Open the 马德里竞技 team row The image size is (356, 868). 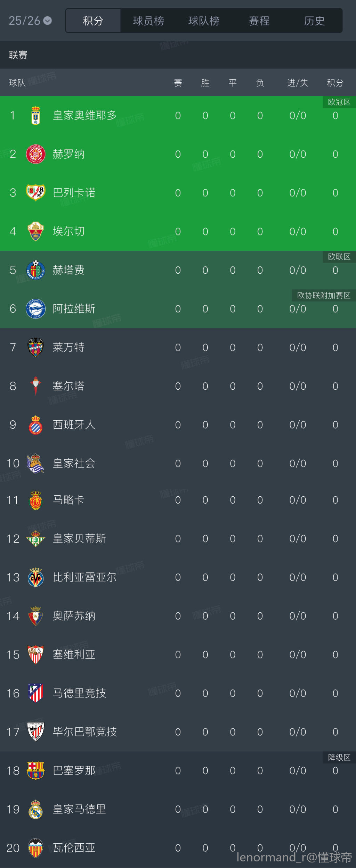[x=178, y=693]
